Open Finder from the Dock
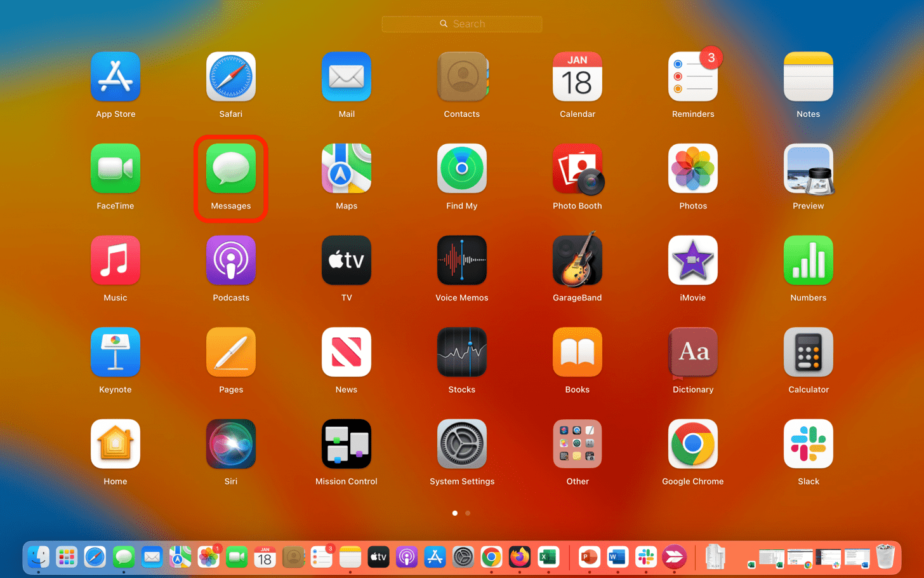The image size is (924, 578). pyautogui.click(x=39, y=557)
